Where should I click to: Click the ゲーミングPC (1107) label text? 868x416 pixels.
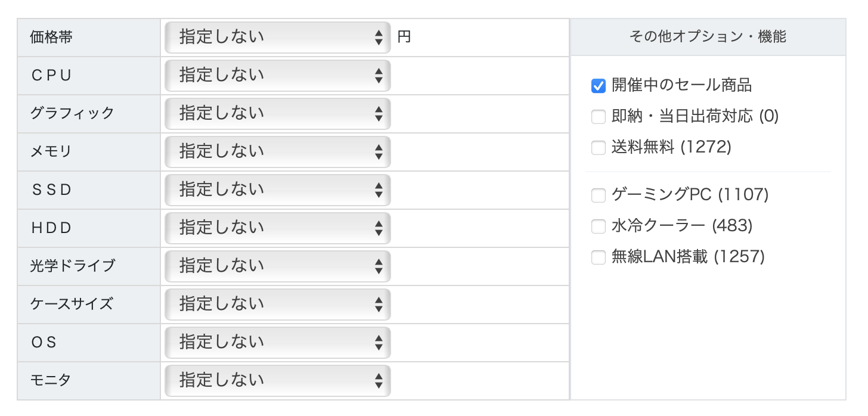pos(690,195)
